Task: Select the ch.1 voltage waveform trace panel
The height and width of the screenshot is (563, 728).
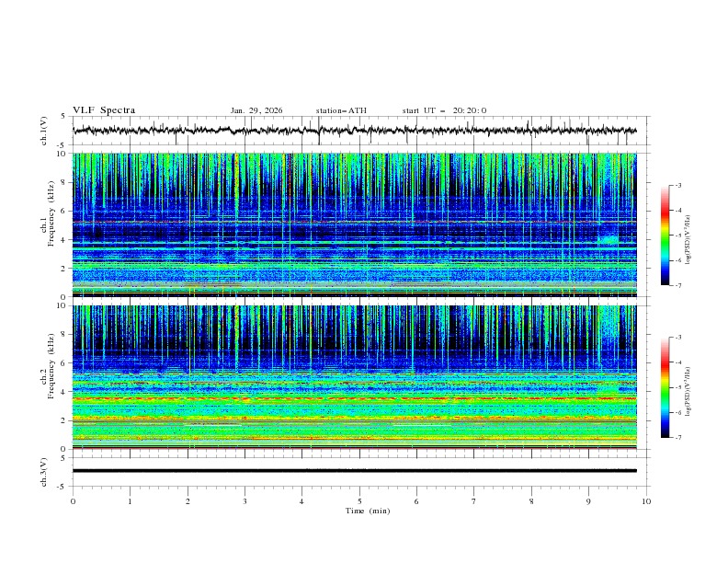Action: [x=358, y=131]
